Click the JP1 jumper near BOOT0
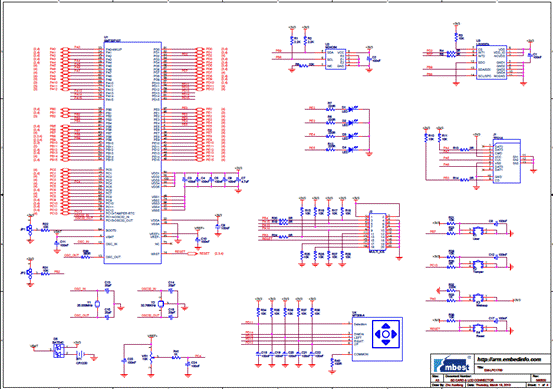 (30, 230)
